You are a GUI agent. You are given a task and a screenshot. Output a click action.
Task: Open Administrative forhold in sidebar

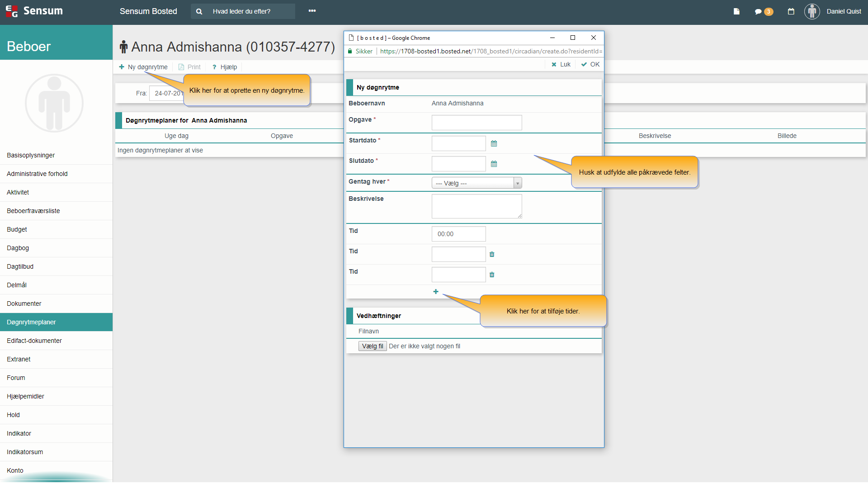pos(56,174)
